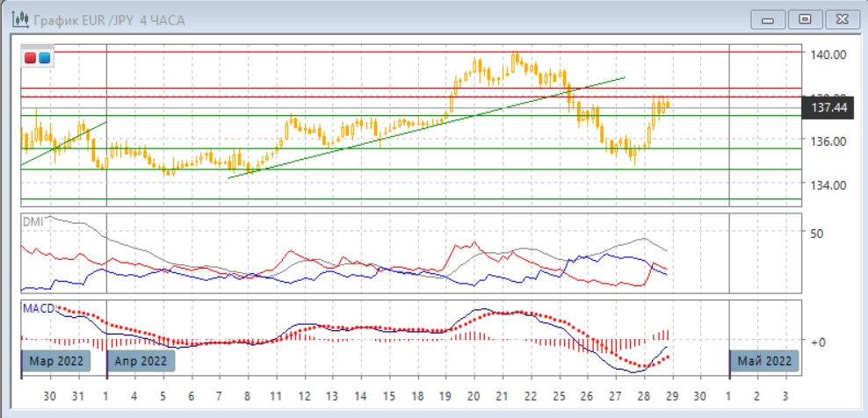Close the EUR/JPY chart window
The image size is (868, 418).
coord(841,18)
